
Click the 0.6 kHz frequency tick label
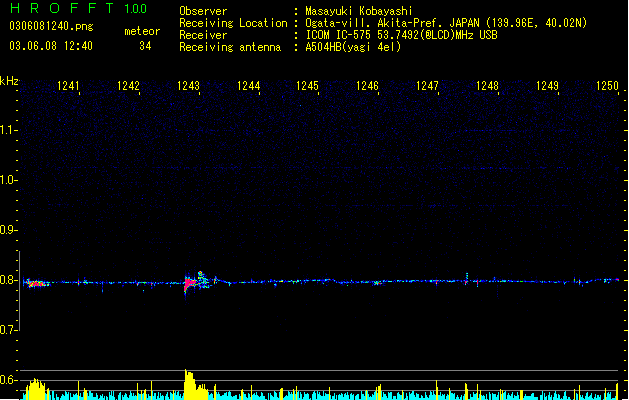8,380
